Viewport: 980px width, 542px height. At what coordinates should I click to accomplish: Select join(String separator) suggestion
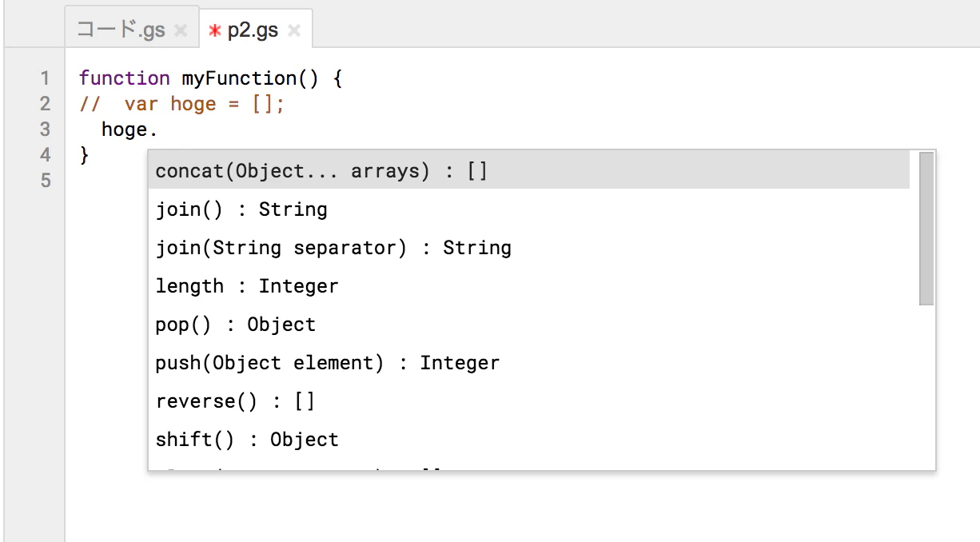pyautogui.click(x=529, y=248)
